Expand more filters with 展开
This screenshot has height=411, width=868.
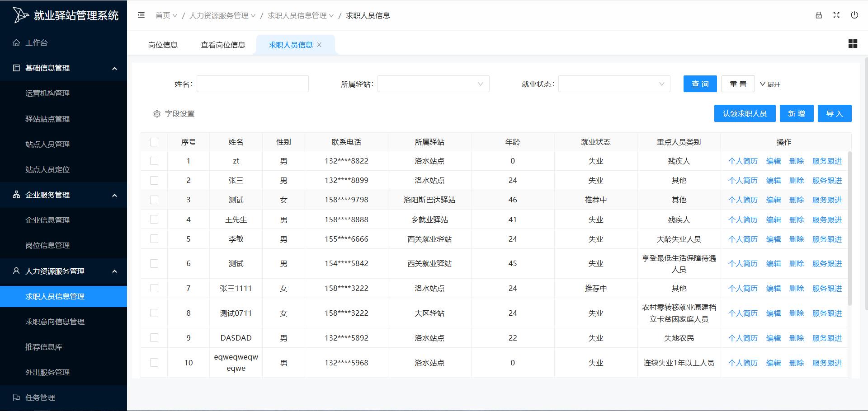click(770, 84)
